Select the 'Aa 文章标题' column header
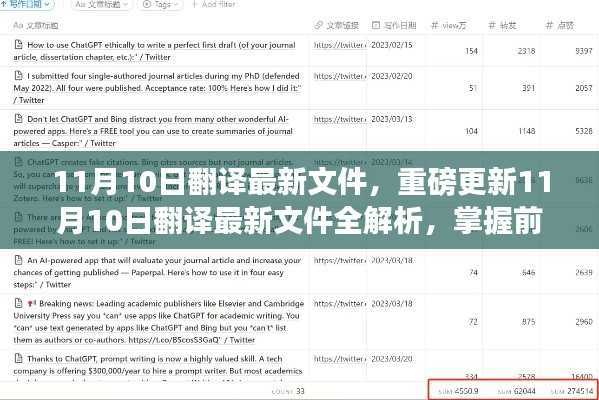599x400 pixels. (x=36, y=26)
